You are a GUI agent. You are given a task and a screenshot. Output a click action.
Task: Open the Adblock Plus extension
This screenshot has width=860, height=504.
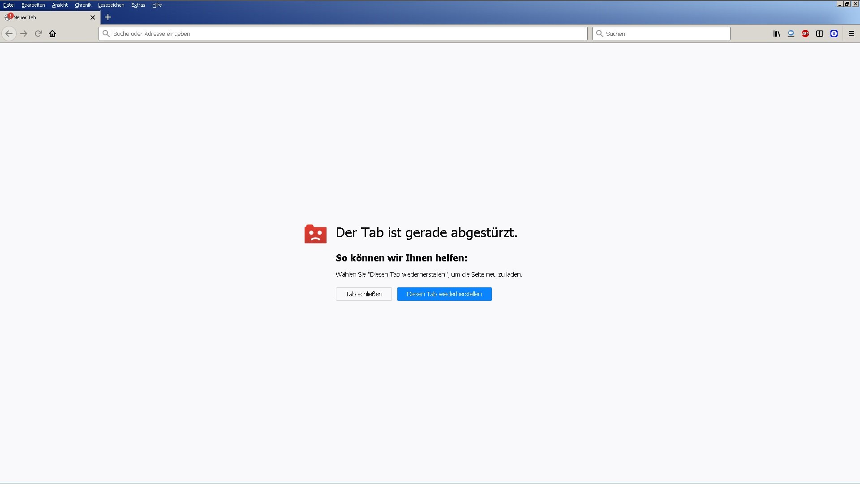coord(805,34)
